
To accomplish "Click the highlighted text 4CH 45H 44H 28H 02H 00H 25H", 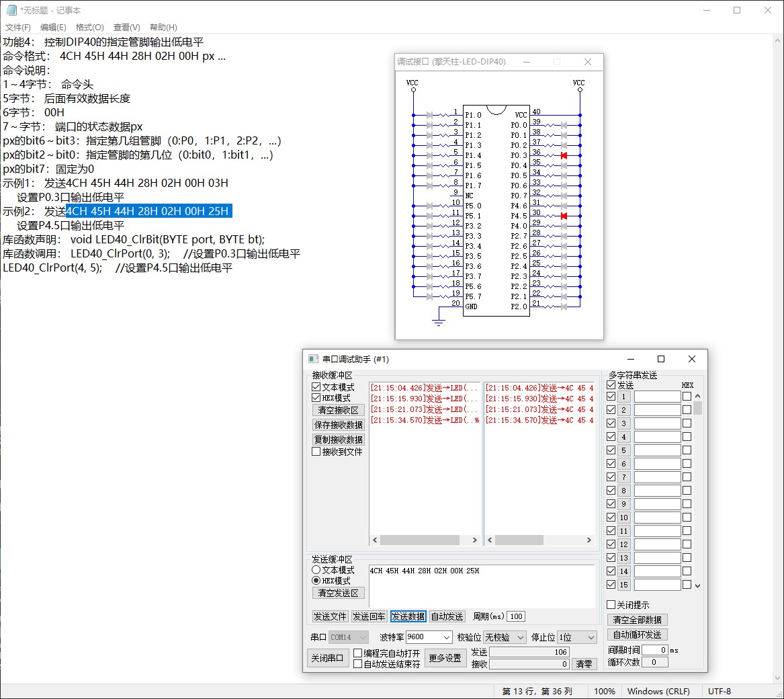I will (x=148, y=211).
